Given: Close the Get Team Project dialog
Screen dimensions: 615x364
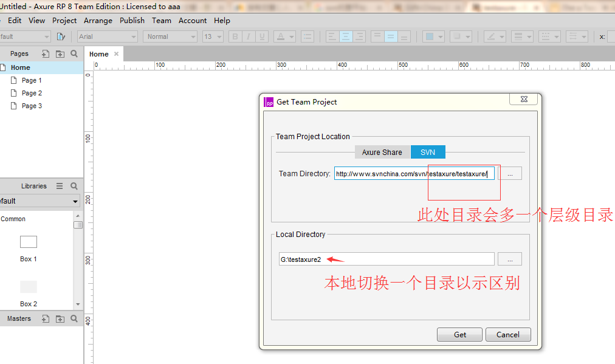Looking at the screenshot, I should 524,99.
